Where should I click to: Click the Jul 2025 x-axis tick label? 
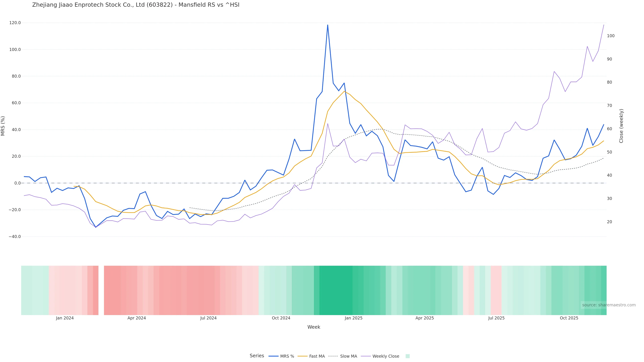click(496, 318)
